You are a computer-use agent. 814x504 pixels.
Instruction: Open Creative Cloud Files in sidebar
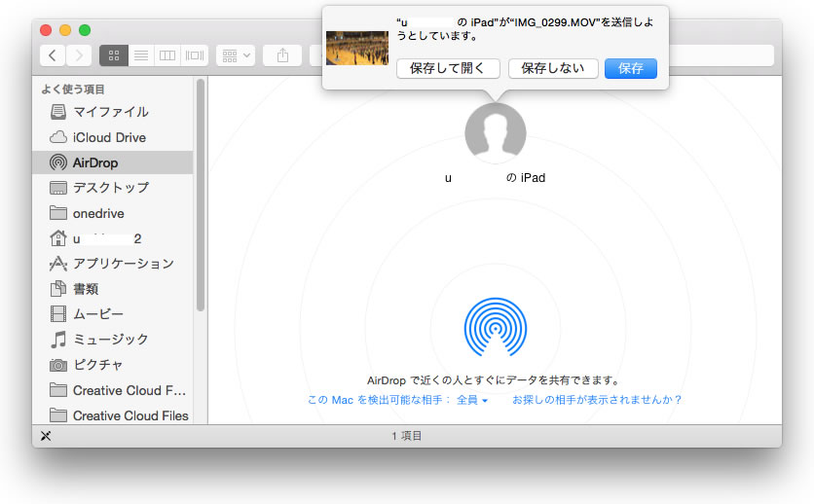coord(113,415)
